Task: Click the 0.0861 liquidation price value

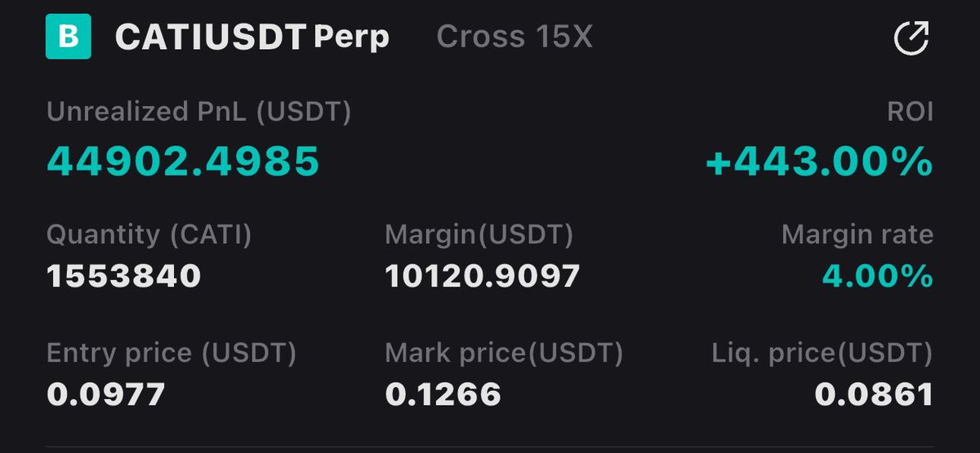Action: (x=874, y=395)
